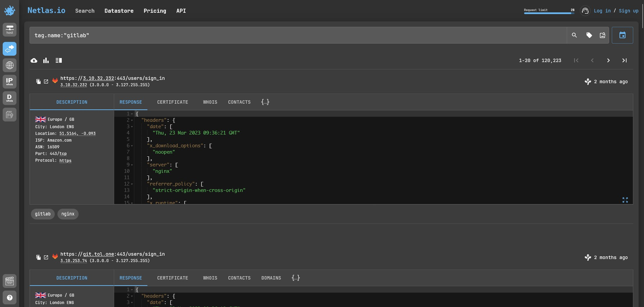Image resolution: width=644 pixels, height=307 pixels.
Task: Open the calendar date picker
Action: click(x=622, y=35)
